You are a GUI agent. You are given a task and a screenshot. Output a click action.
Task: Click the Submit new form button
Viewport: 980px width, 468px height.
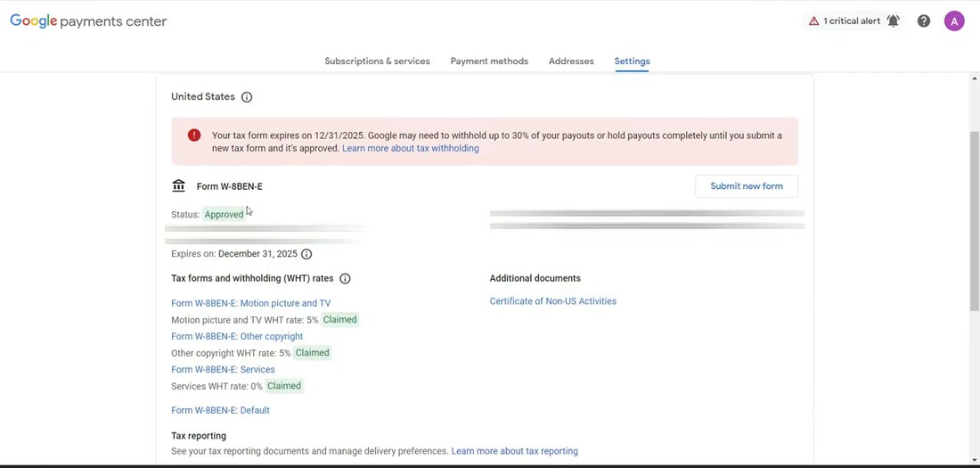click(747, 185)
